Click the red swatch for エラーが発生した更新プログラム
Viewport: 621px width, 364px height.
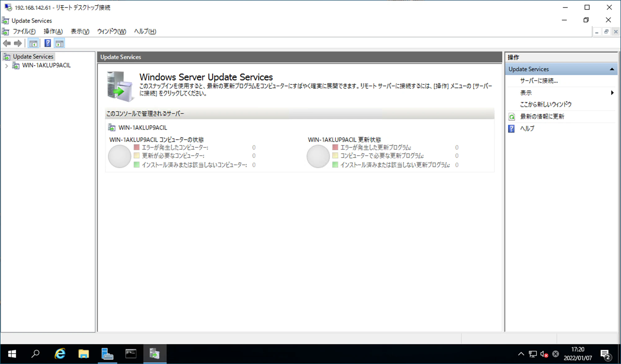coord(335,147)
